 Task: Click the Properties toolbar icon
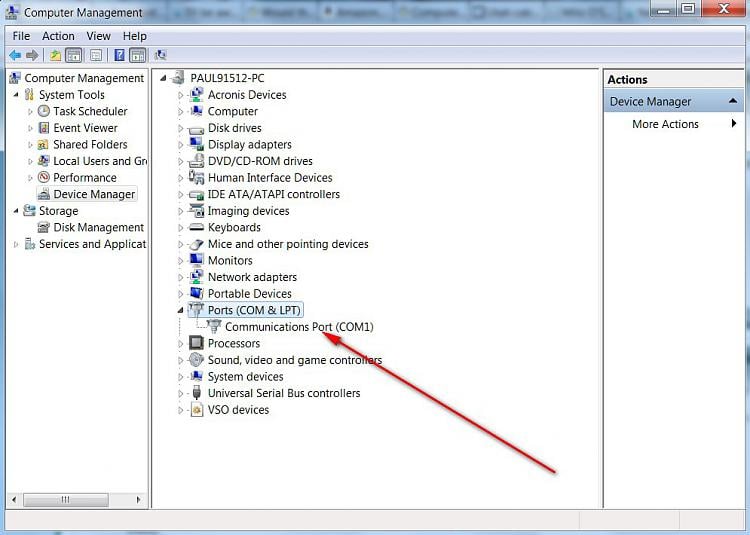[96, 55]
